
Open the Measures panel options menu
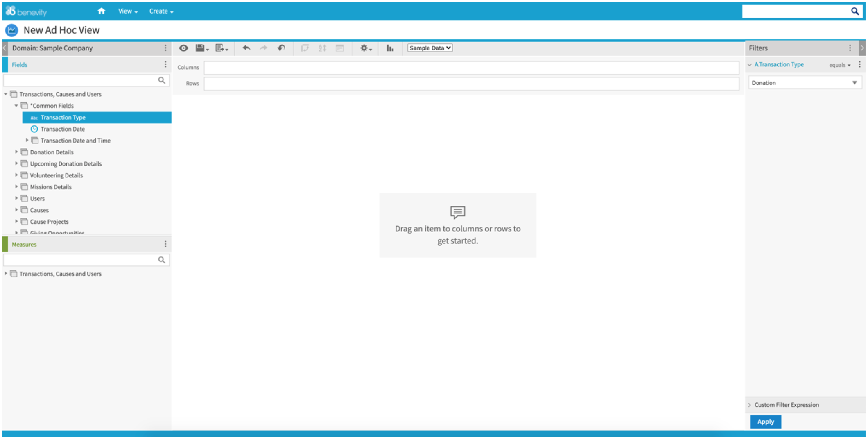pyautogui.click(x=165, y=244)
